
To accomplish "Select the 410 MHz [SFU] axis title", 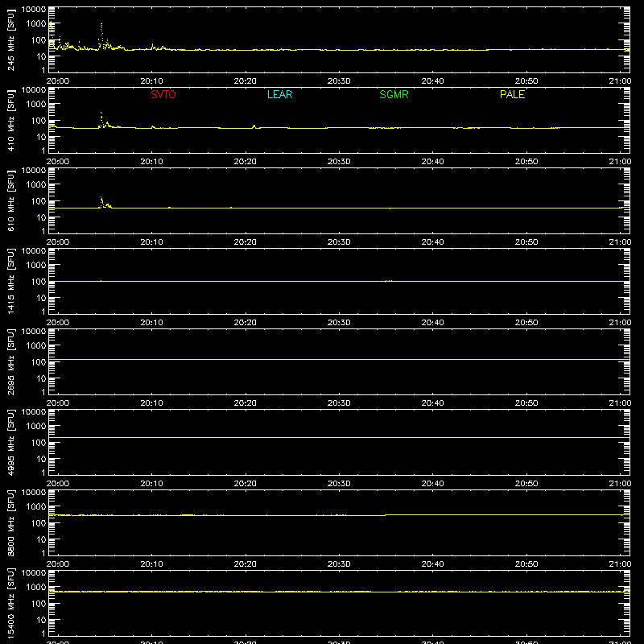I will click(10, 120).
